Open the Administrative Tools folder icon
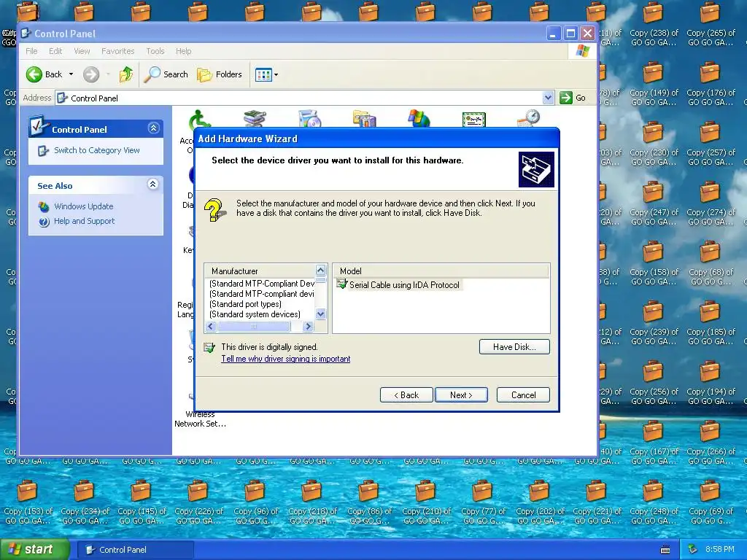Viewport: 747px width, 560px height. pos(365,119)
